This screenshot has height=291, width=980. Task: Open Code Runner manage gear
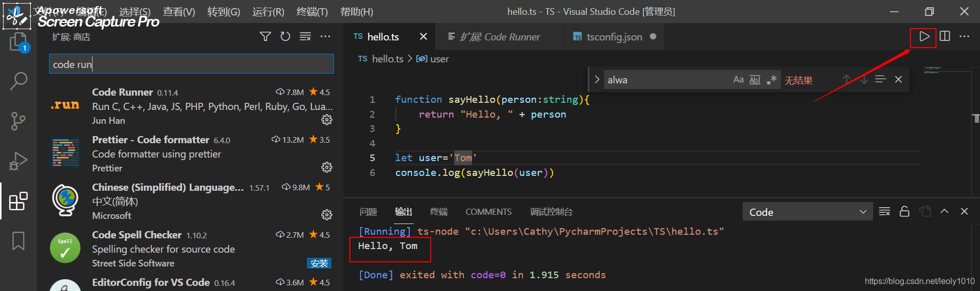327,120
